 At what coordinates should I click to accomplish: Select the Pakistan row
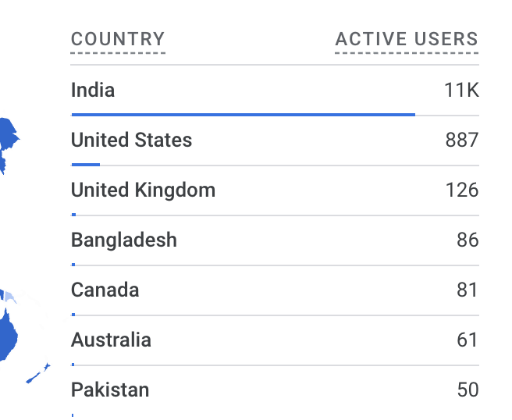110,390
